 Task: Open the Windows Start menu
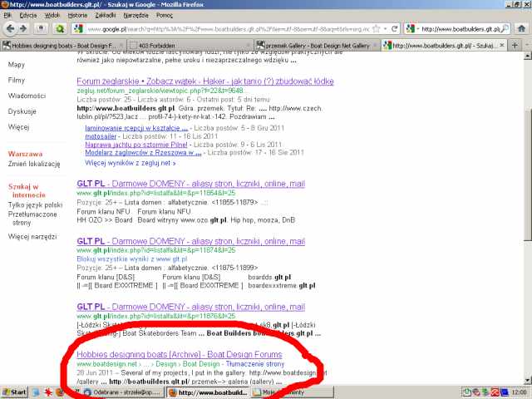tap(14, 392)
